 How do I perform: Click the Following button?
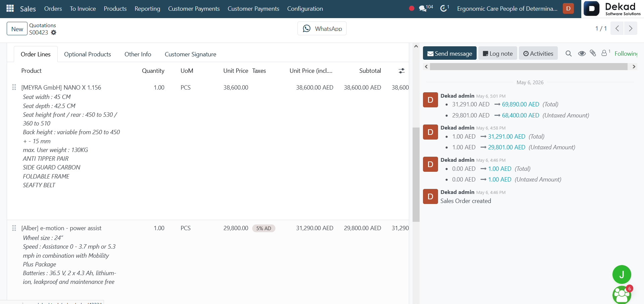(x=626, y=53)
